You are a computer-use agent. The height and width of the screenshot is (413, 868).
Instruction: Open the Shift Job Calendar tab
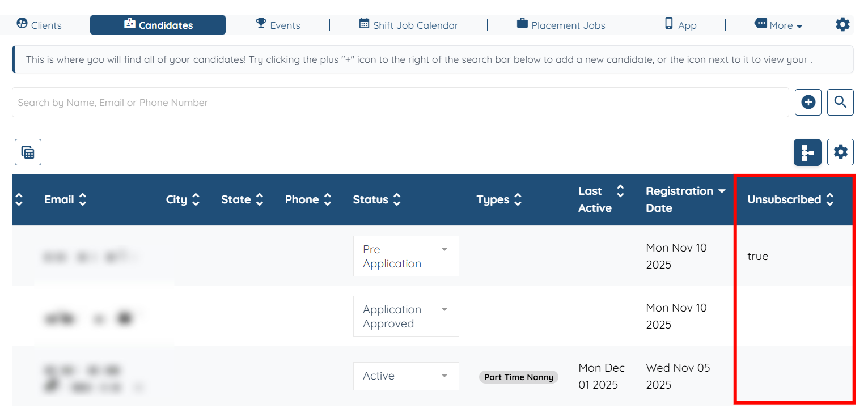click(408, 25)
